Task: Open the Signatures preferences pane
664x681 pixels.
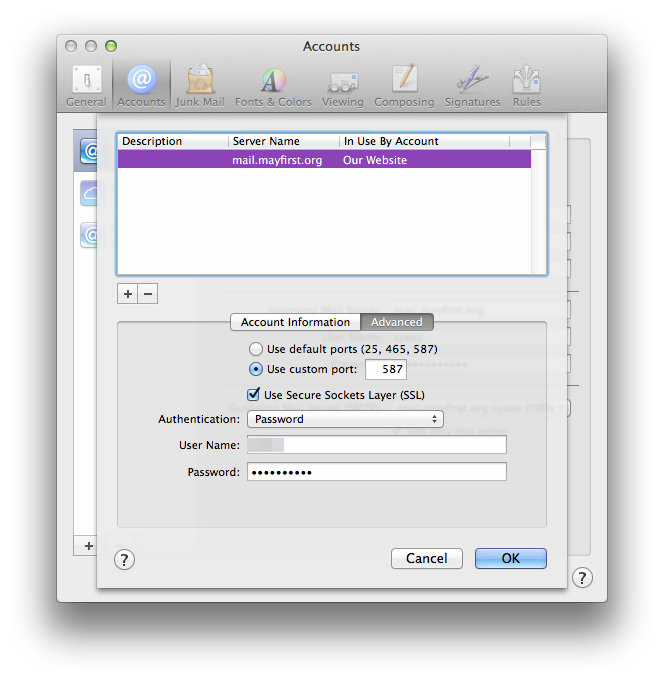Action: 472,86
